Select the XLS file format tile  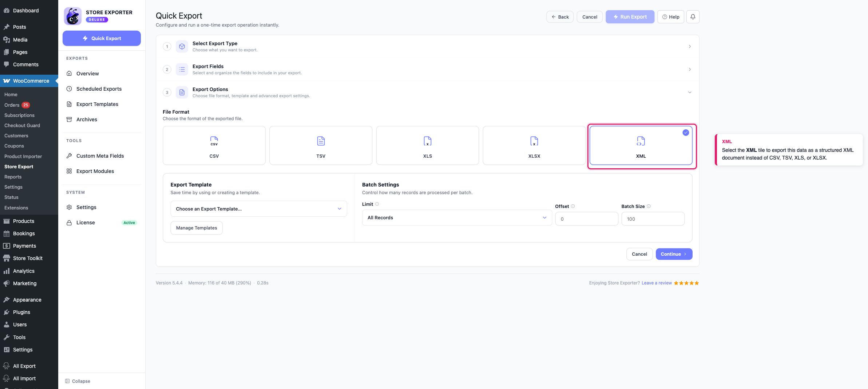point(428,145)
